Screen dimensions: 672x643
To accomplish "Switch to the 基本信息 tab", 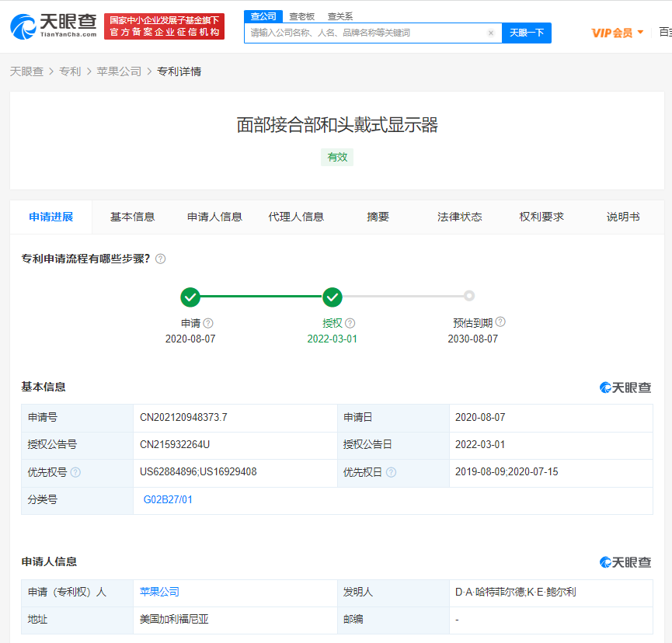I will [133, 217].
